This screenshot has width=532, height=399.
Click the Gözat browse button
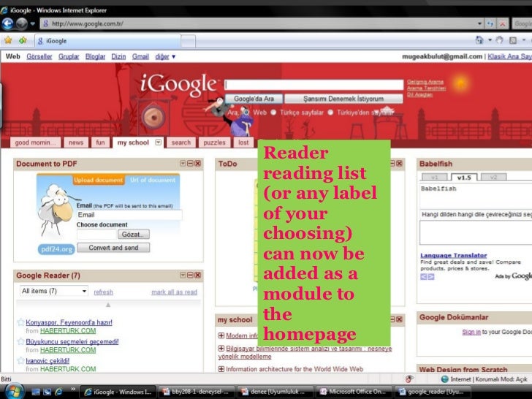133,235
